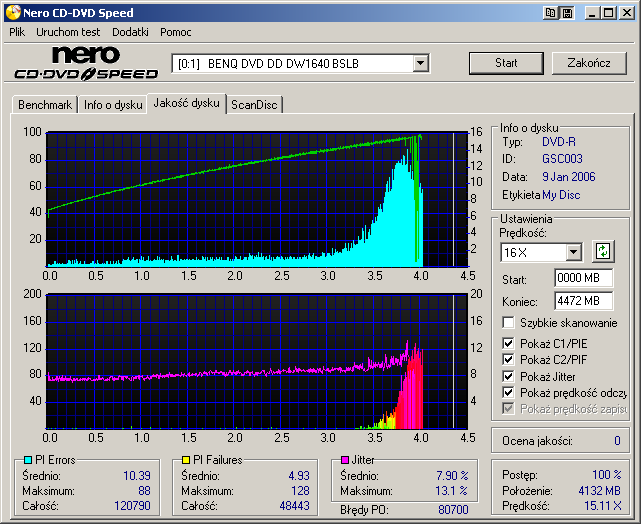Click the PI Errors chart graph area
This screenshot has width=641, height=524.
257,199
